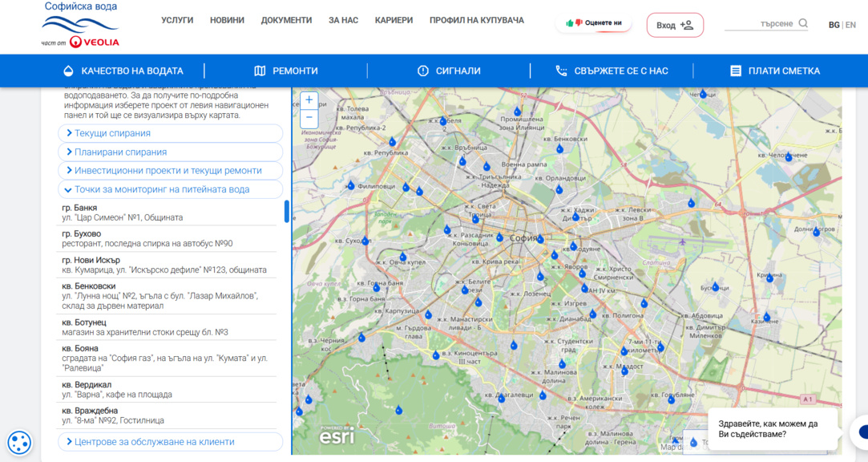Viewport: 868px width, 462px height.
Task: Open the cookie settings icon
Action: point(19,443)
